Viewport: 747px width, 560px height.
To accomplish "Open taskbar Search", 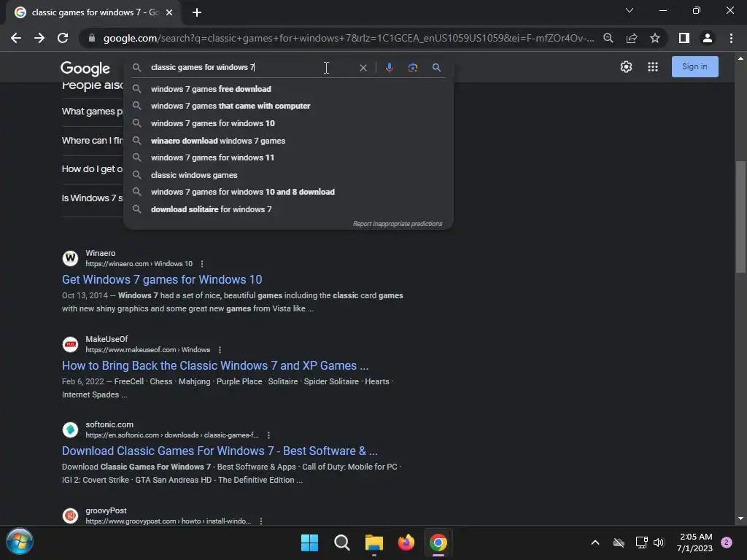I will tap(341, 542).
